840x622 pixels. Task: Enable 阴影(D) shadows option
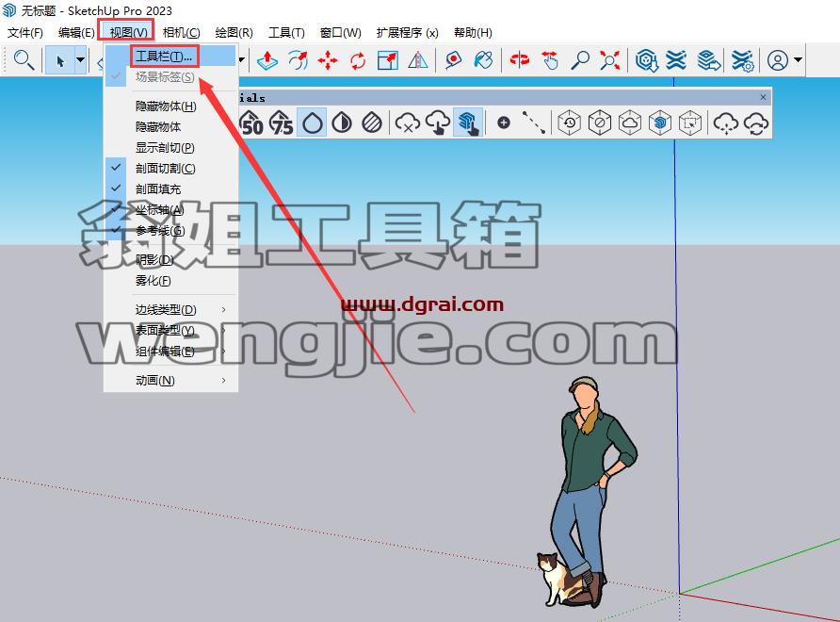pyautogui.click(x=170, y=260)
